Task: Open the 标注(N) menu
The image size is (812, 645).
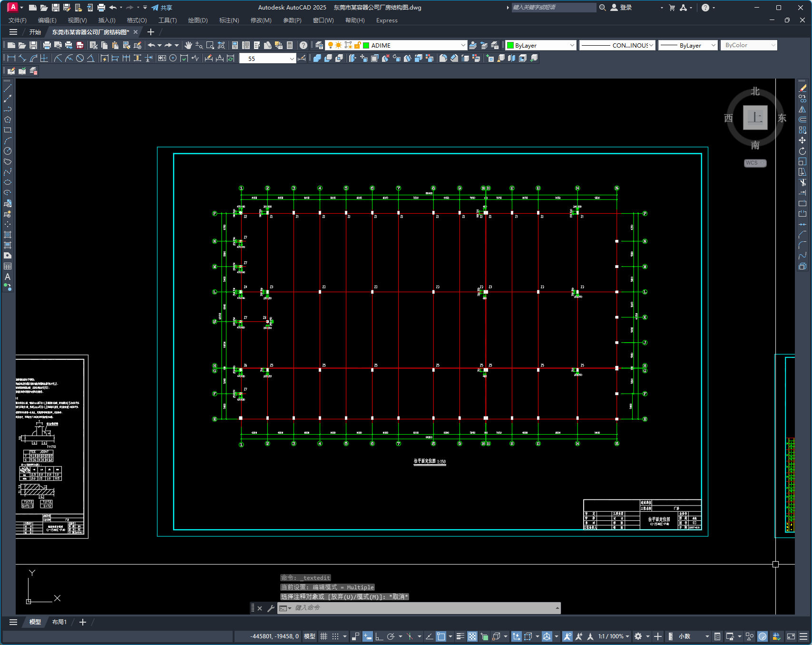Action: coord(229,20)
